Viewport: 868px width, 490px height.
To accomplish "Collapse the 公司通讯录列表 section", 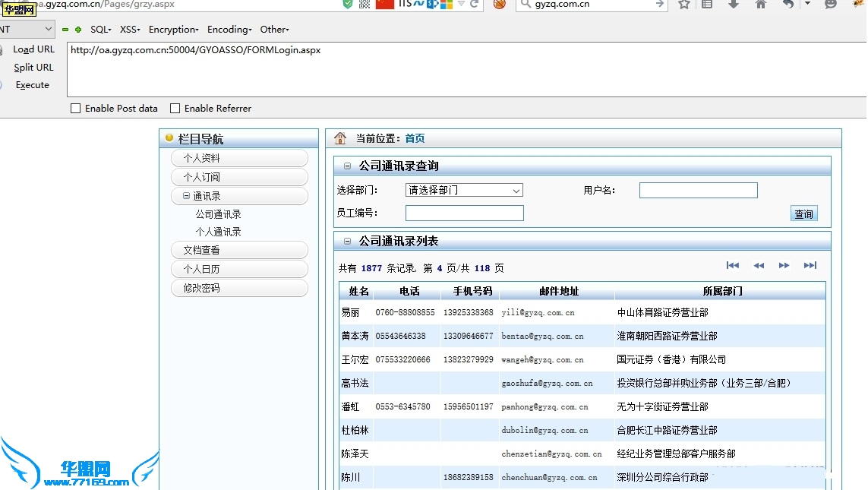I will (x=347, y=241).
